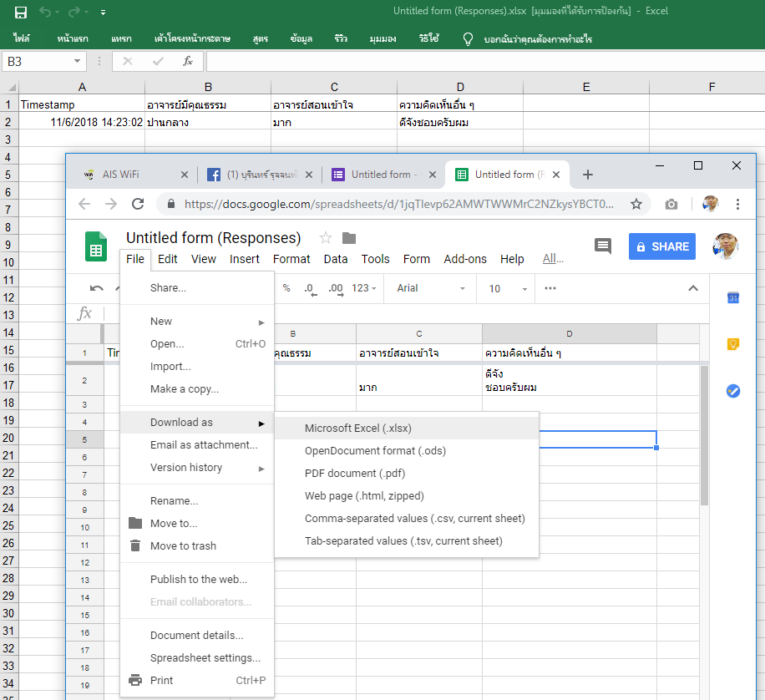Open the Excel Name Box dropdown

[x=78, y=61]
